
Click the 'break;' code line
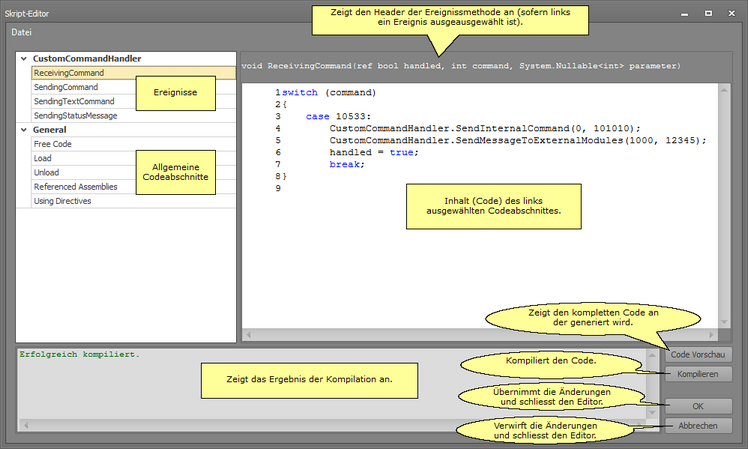coord(347,164)
